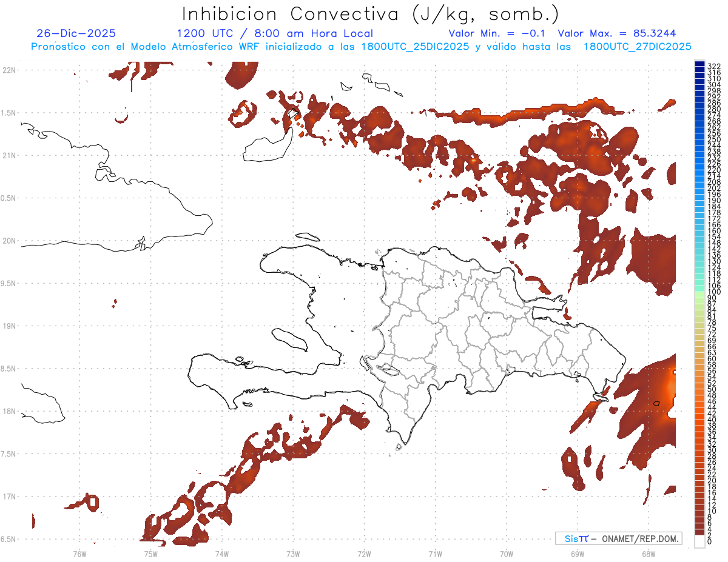Viewport: 728px width, 562px height.
Task: Select the "6.5N" latitude label
Action: point(8,539)
